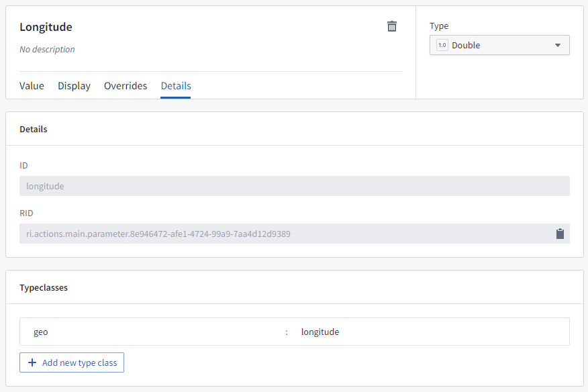Click the Type label above the dropdown

tap(439, 26)
